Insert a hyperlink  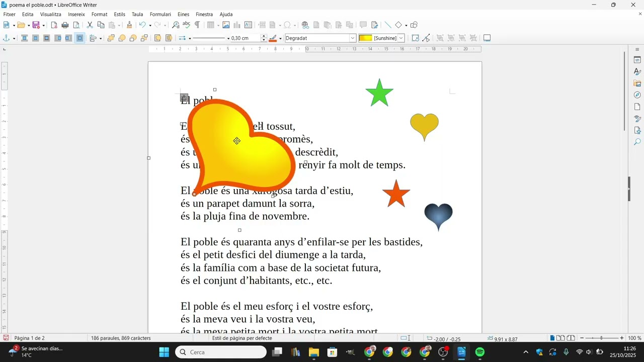coord(305,25)
